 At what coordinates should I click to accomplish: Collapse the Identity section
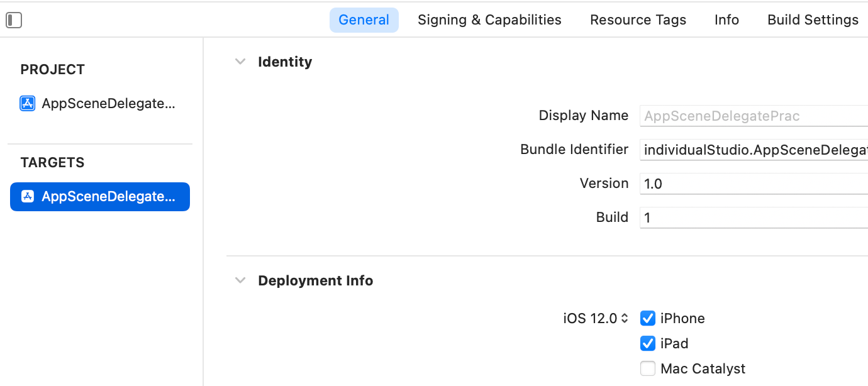tap(240, 62)
